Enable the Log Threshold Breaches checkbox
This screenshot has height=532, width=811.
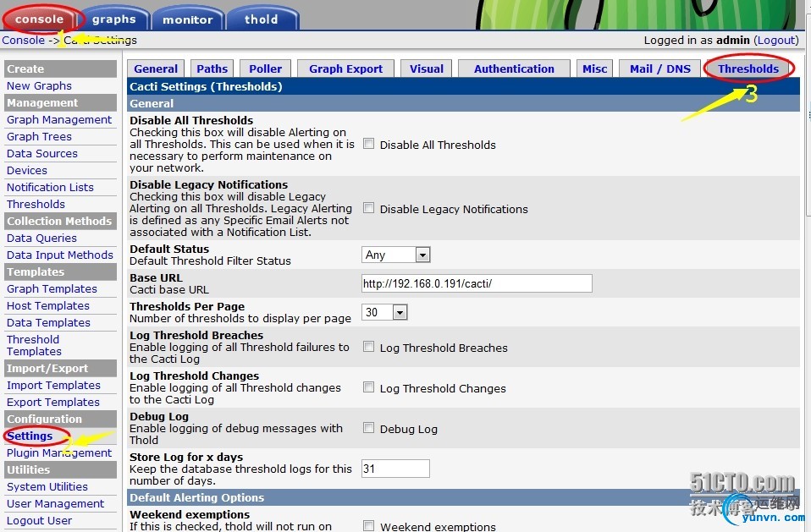369,347
